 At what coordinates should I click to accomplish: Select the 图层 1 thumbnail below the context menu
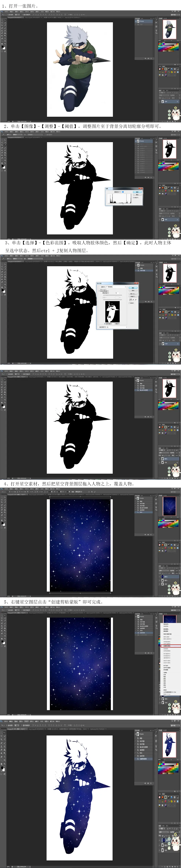[163, 699]
